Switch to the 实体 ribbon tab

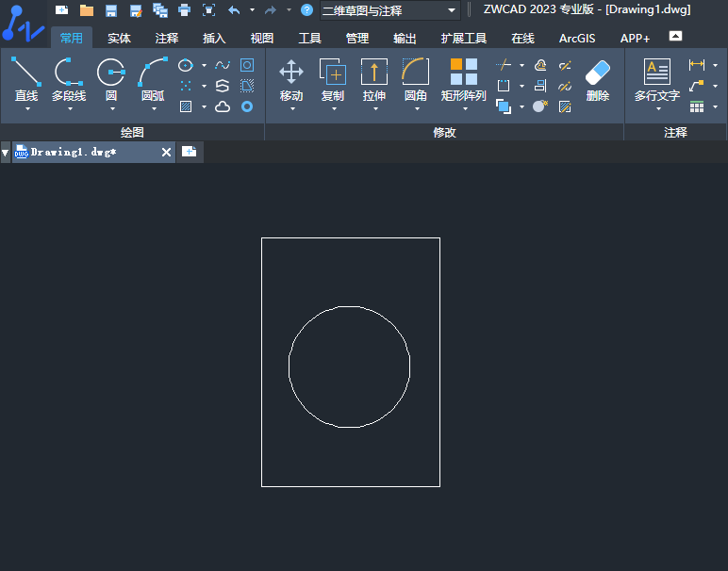pos(120,38)
